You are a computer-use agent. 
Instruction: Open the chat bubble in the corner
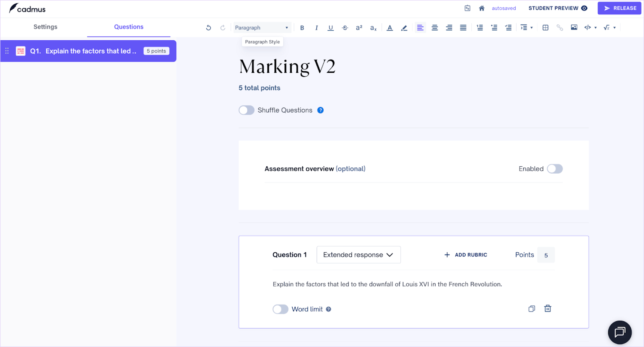[x=620, y=332]
